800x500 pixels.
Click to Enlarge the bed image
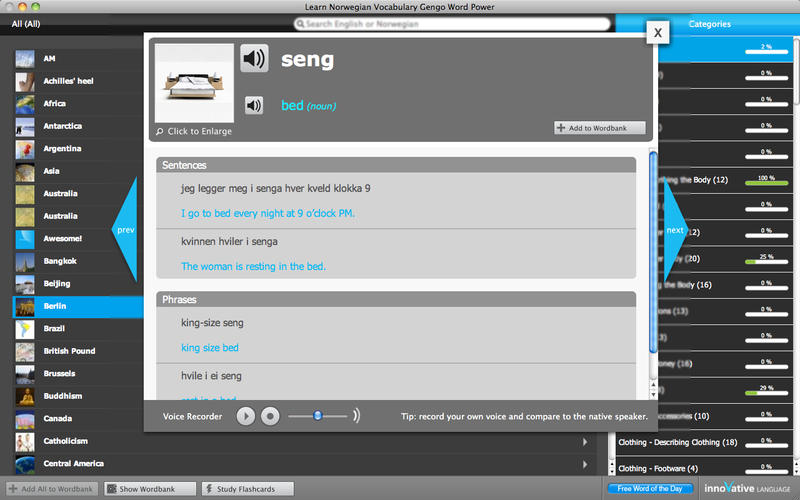pyautogui.click(x=194, y=132)
